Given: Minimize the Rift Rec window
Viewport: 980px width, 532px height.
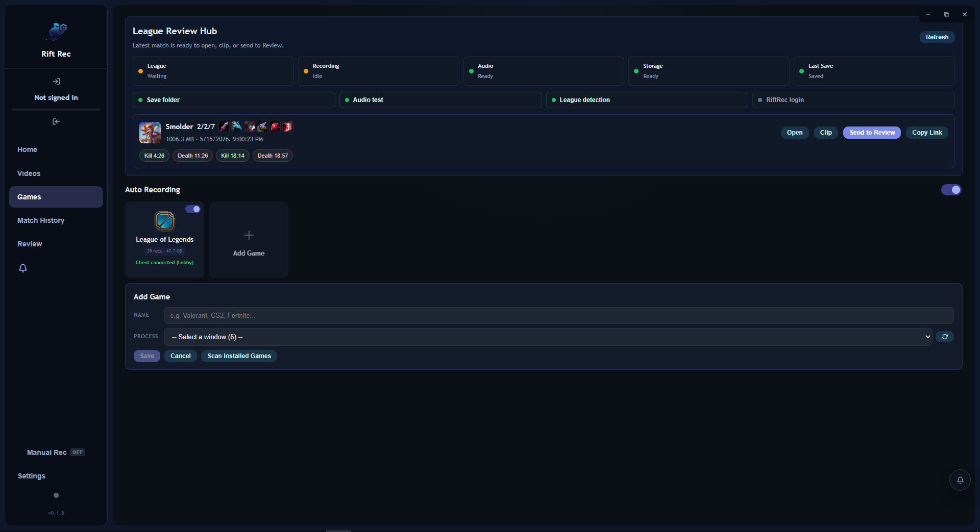Looking at the screenshot, I should (x=928, y=14).
